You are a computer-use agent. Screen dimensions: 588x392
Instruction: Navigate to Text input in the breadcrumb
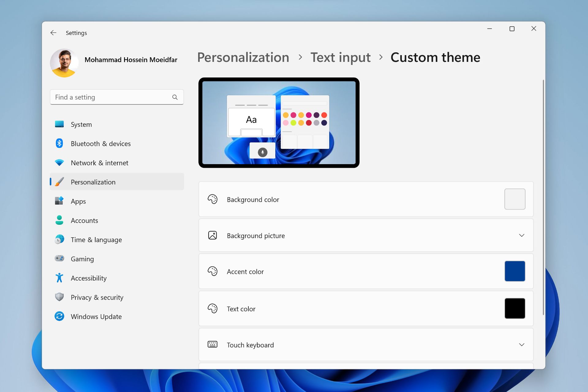(x=341, y=58)
